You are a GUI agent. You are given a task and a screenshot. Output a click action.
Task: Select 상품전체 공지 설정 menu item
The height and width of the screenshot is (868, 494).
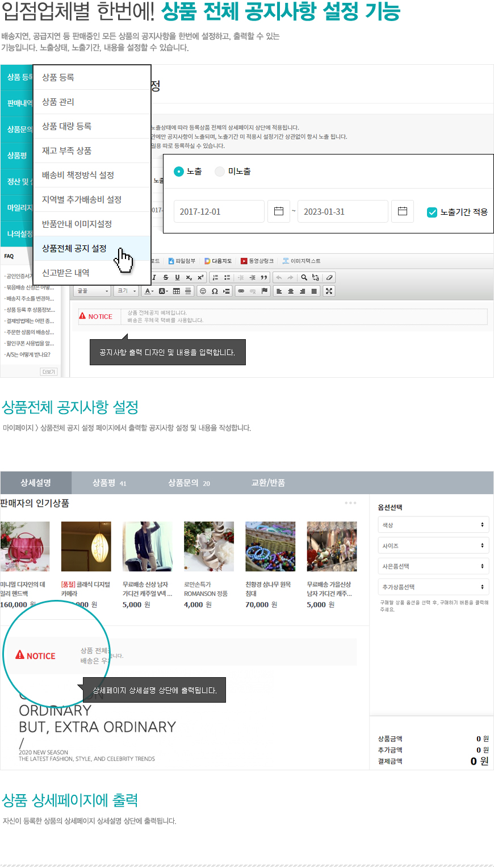click(92, 248)
